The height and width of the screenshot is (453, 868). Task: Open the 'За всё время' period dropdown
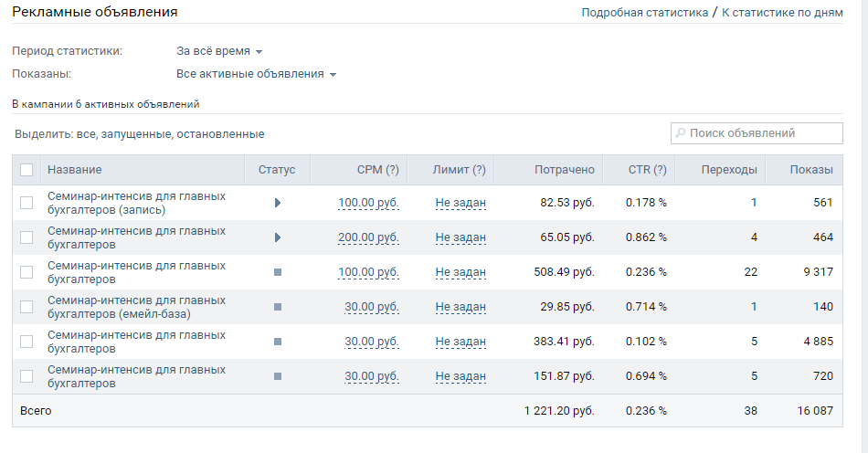coord(219,51)
